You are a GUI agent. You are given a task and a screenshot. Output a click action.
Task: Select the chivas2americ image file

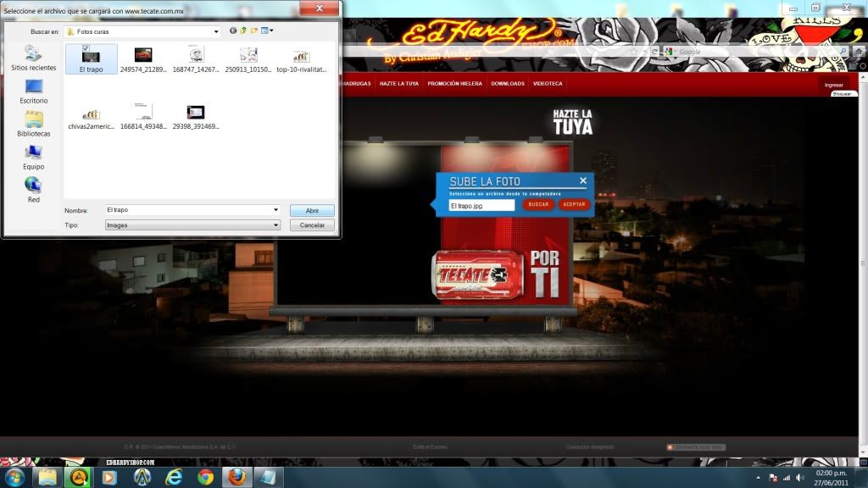[x=92, y=117]
